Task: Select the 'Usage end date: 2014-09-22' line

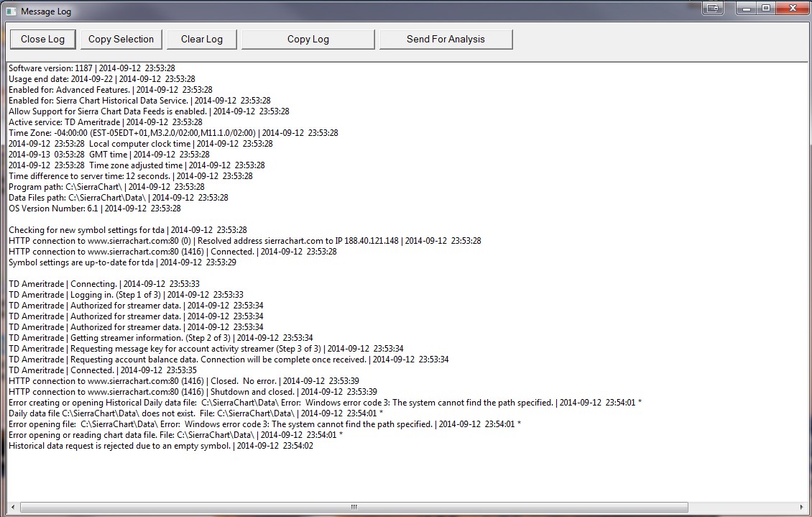Action: coord(102,79)
